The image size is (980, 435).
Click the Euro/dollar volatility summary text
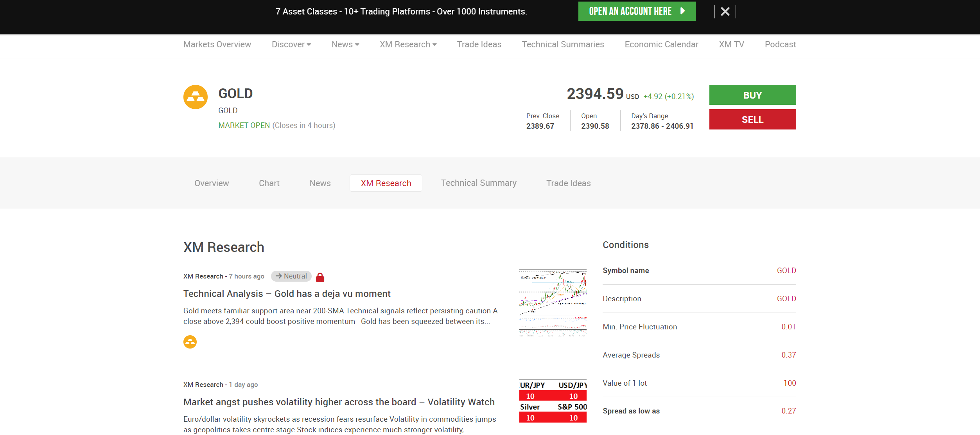coord(339,424)
